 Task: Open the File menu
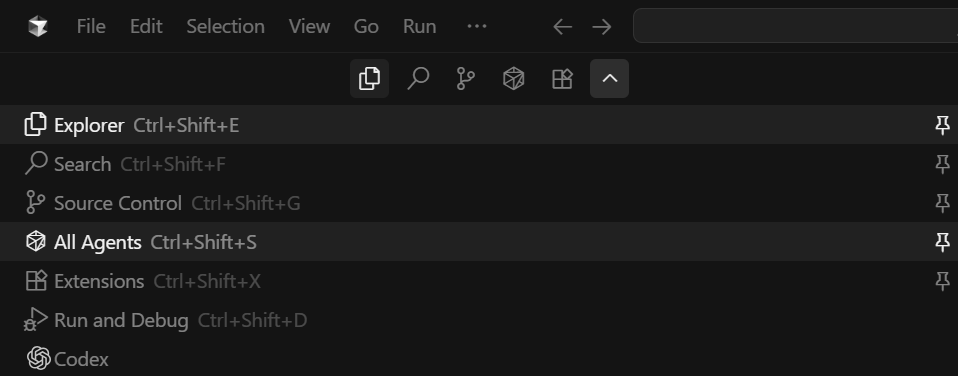pyautogui.click(x=91, y=26)
